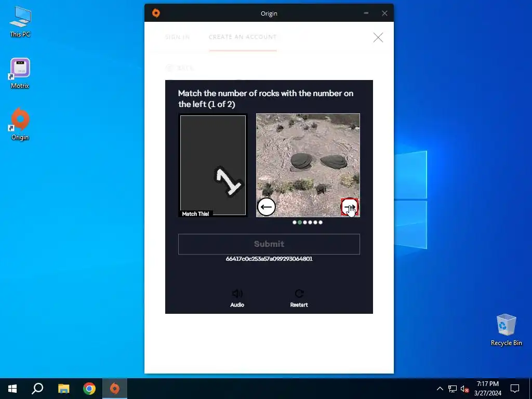The image size is (532, 399).
Task: Close the Origin window
Action: [384, 13]
